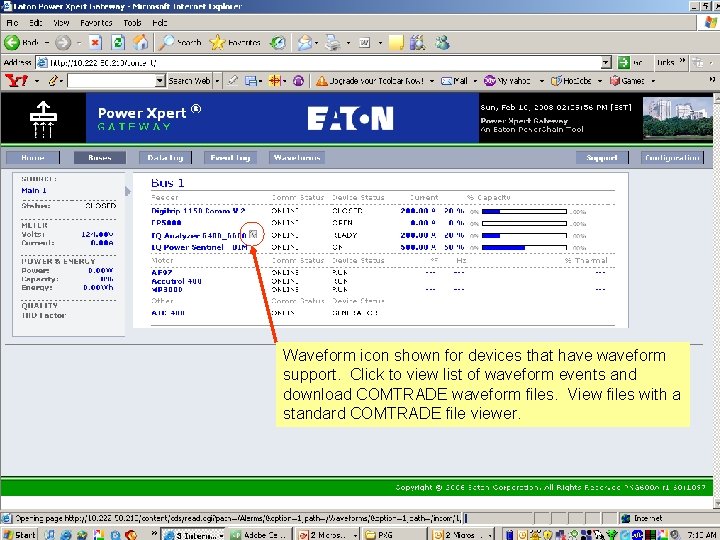Open the Back button history dropdown arrow
Screen dimensions: 720x540
pyautogui.click(x=47, y=43)
